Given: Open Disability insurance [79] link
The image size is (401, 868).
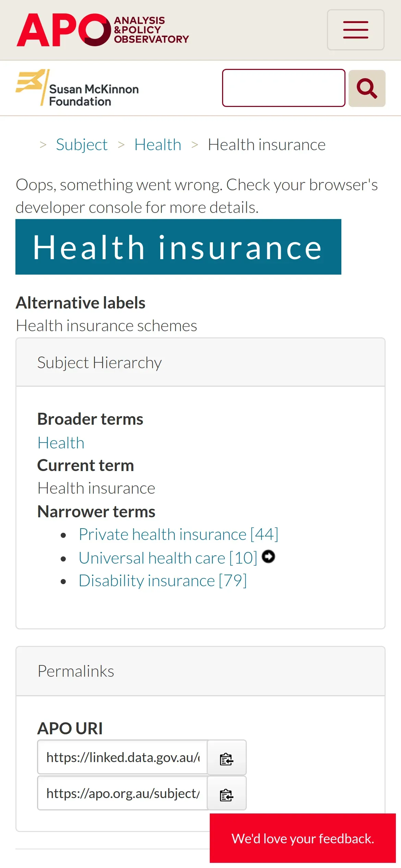Looking at the screenshot, I should [x=163, y=581].
